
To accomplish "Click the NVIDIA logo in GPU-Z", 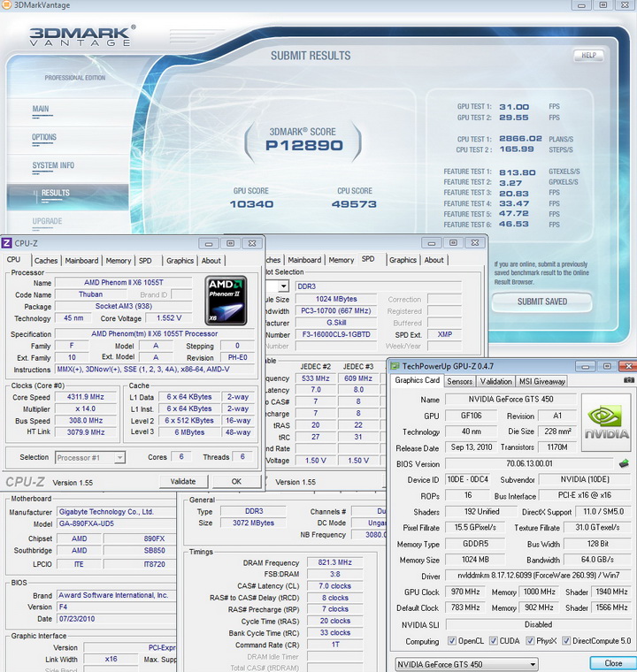I will pyautogui.click(x=606, y=423).
